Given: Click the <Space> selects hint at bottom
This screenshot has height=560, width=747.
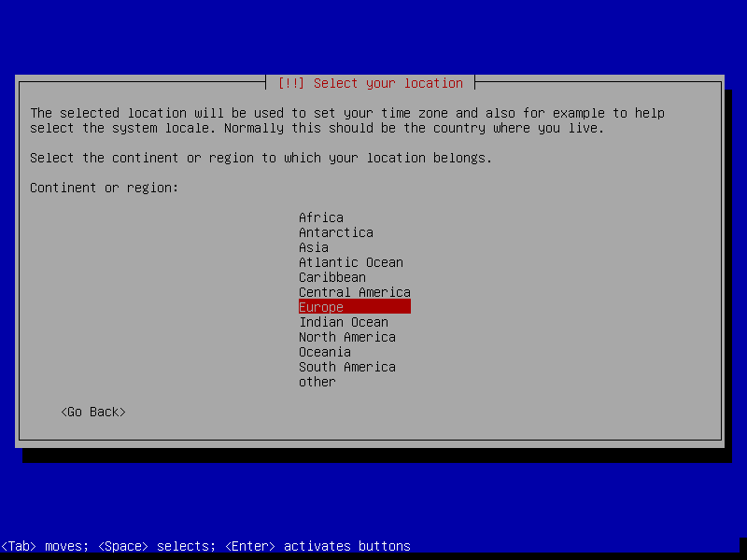Looking at the screenshot, I should coord(149,546).
